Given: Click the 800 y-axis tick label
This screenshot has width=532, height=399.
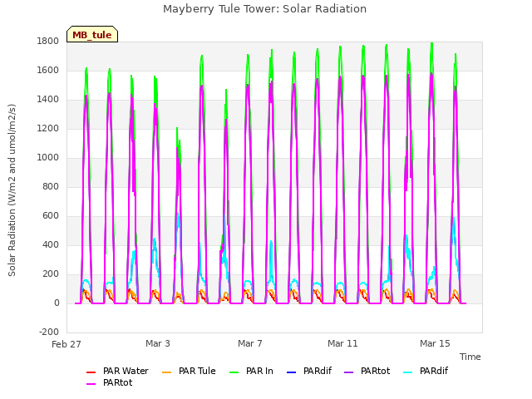Looking at the screenshot, I should pos(51,186).
